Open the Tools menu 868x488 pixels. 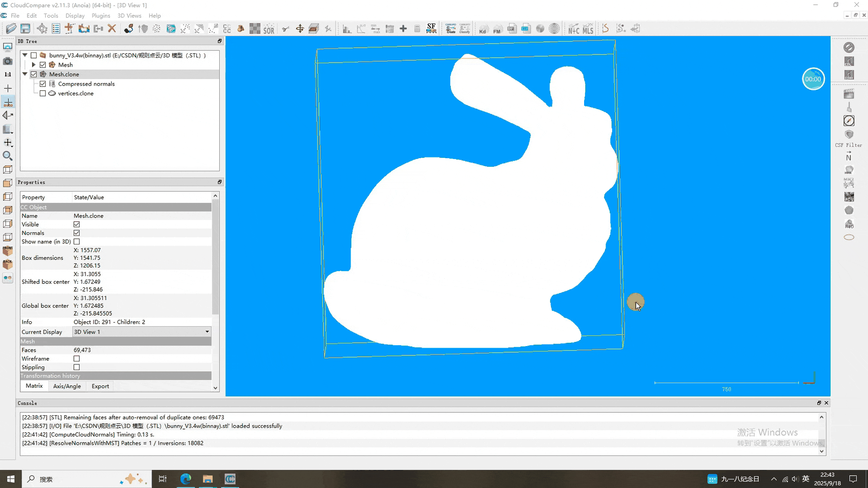[x=51, y=15]
